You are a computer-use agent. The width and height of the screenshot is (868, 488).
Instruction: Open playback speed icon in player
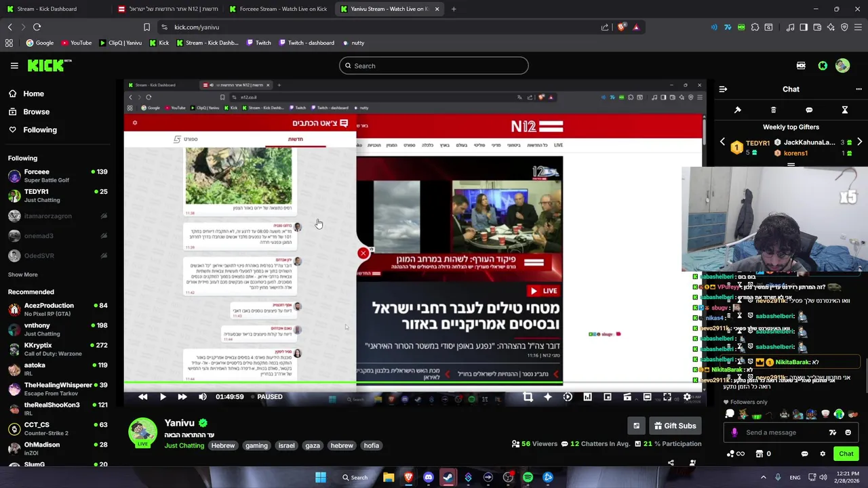click(x=568, y=396)
